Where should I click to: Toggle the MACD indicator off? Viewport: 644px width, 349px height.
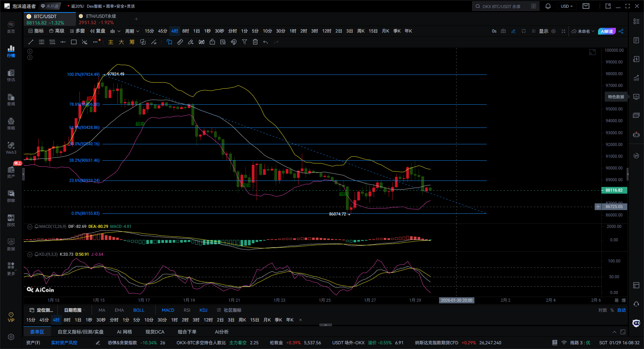pyautogui.click(x=168, y=310)
